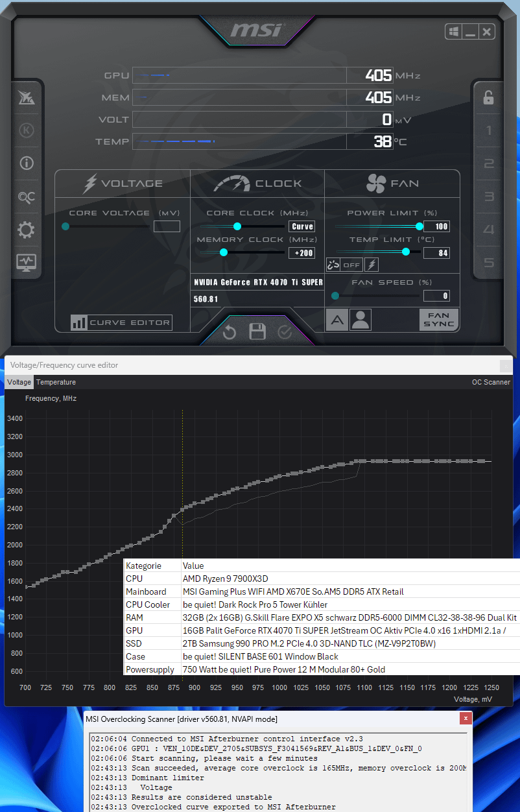Click the core voltage slider handle
The width and height of the screenshot is (520, 812).
[x=65, y=226]
